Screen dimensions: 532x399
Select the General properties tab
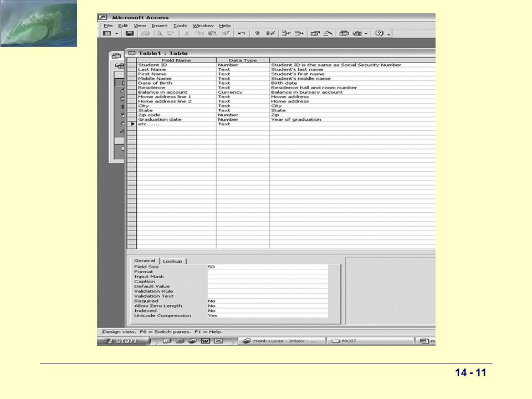coord(145,260)
